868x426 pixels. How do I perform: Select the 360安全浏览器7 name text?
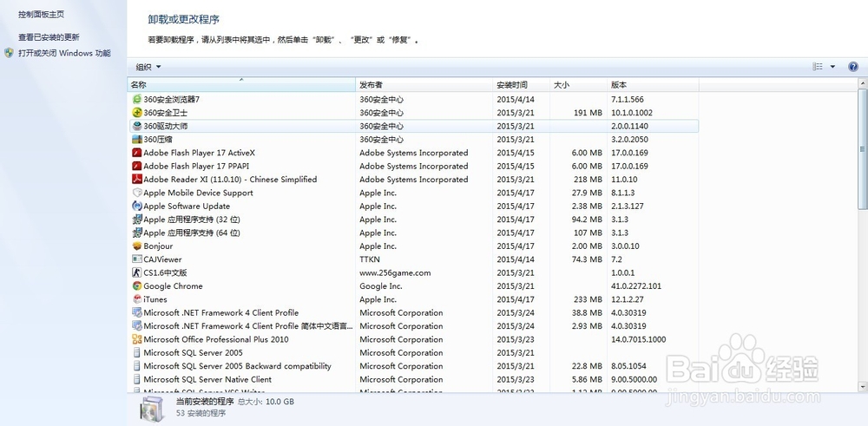(x=171, y=100)
